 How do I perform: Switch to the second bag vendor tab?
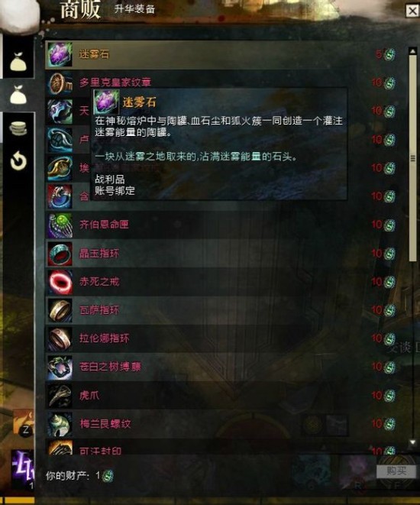point(18,95)
